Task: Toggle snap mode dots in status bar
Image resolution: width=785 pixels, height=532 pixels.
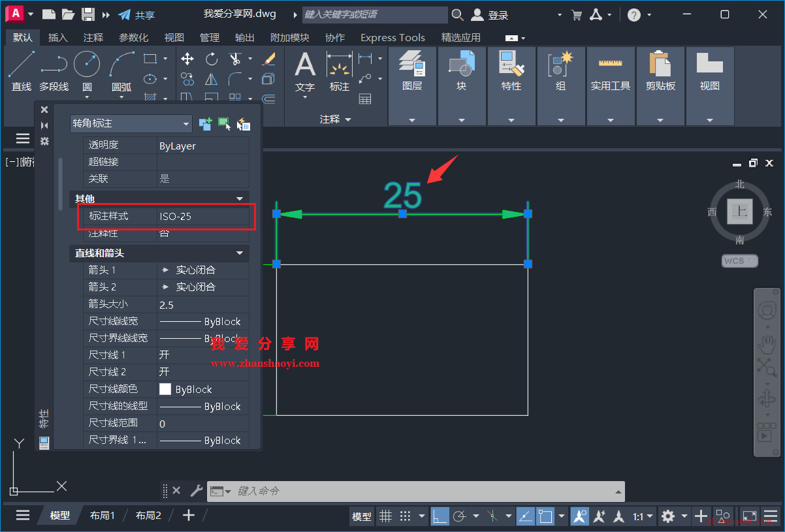Action: tap(405, 516)
